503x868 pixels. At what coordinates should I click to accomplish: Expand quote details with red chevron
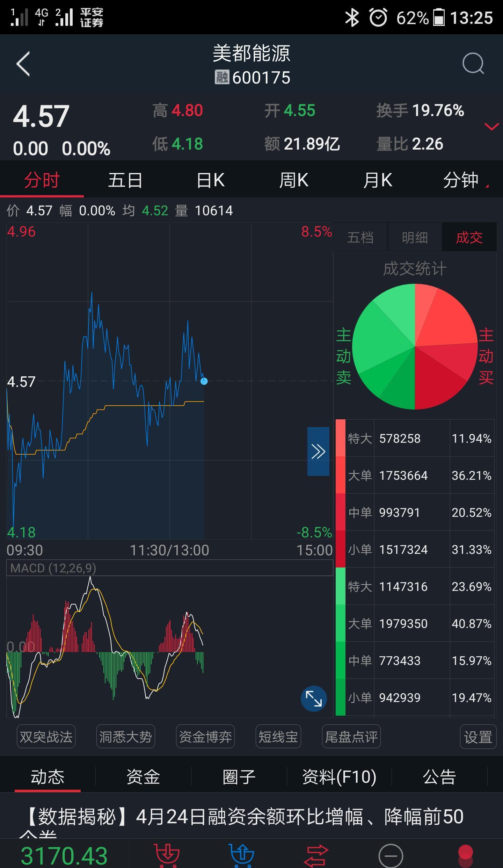491,126
